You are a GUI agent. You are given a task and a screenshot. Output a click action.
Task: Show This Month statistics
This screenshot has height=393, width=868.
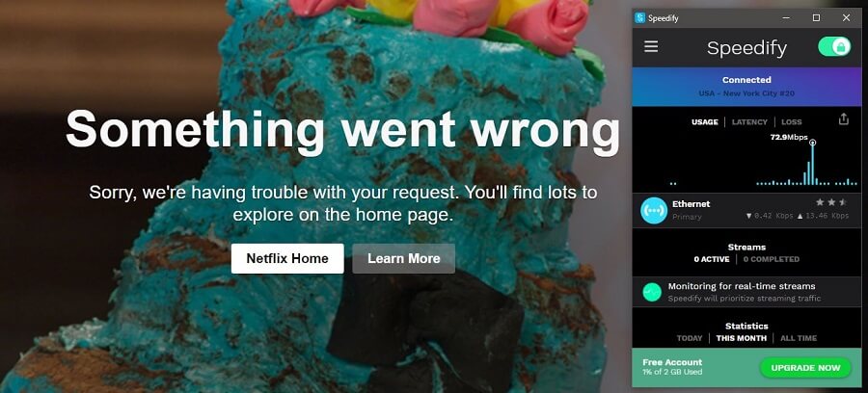click(742, 338)
